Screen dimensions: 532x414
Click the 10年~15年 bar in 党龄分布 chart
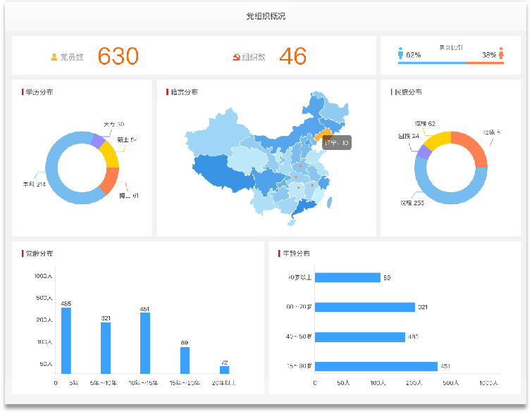(145, 343)
